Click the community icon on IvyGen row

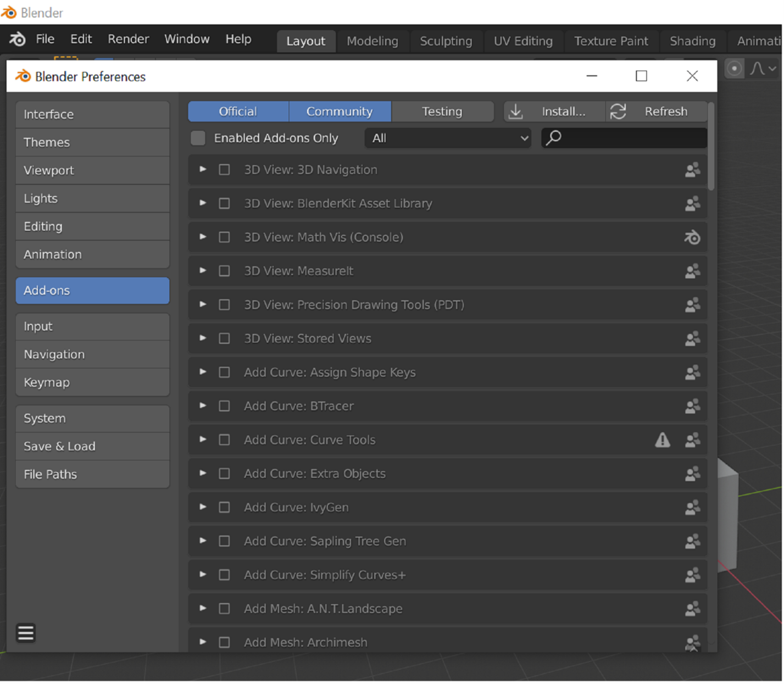[x=692, y=508]
